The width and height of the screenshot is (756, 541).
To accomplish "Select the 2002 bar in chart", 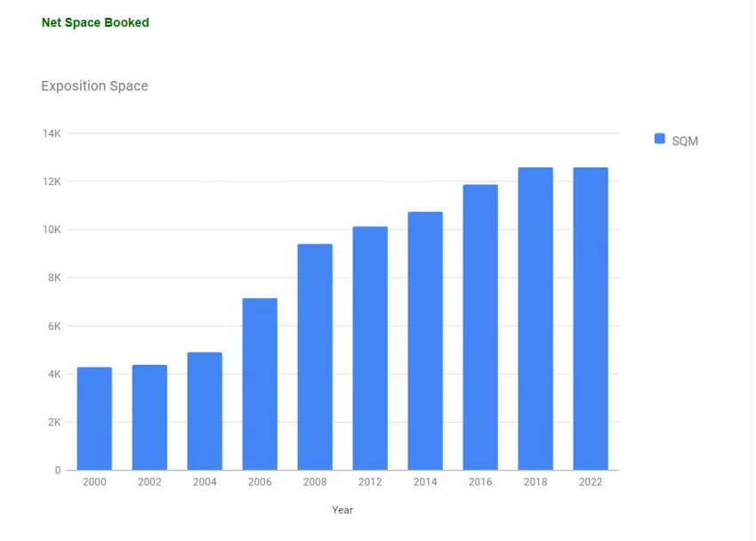I will 149,416.
